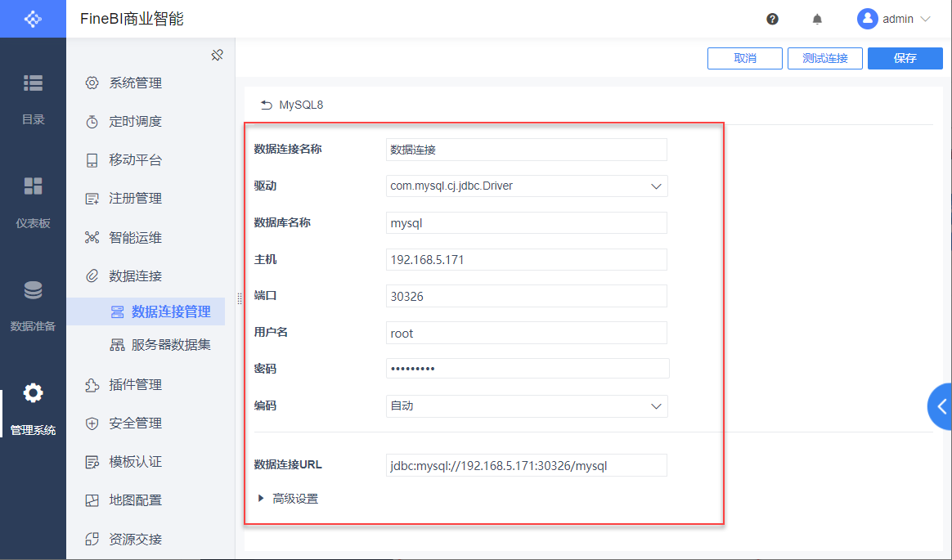Click the back arrow next to MySQL8
Image resolution: width=952 pixels, height=560 pixels.
[267, 105]
